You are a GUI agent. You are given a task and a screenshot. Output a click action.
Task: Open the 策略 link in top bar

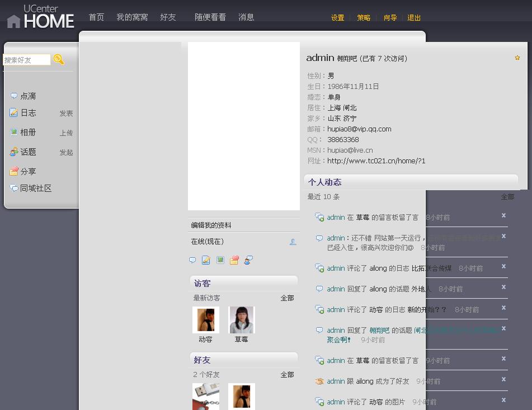[x=364, y=18]
